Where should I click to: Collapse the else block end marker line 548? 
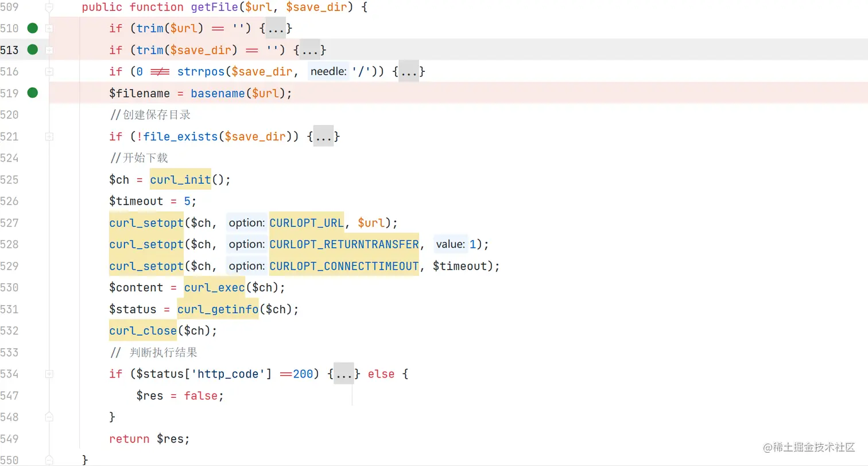coord(49,417)
